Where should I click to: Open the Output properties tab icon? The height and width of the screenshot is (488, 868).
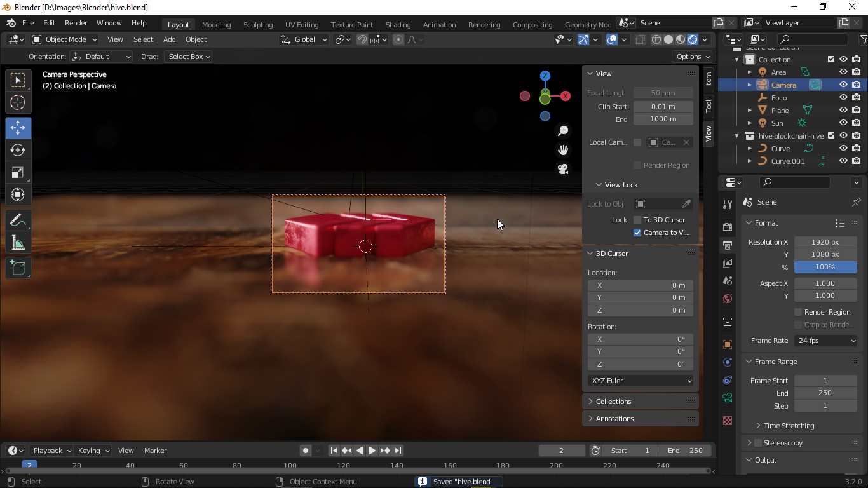click(x=728, y=245)
